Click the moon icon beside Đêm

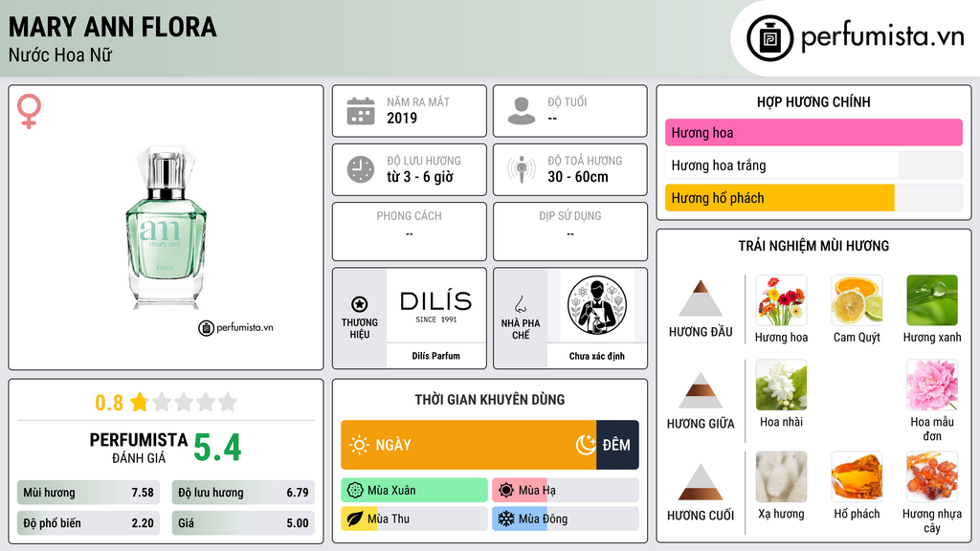(586, 445)
